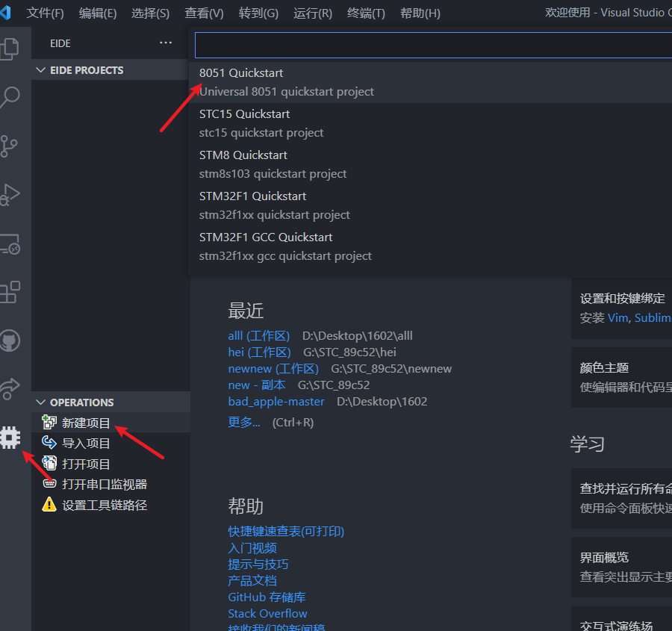672x631 pixels.
Task: Open the 产品文档 help link
Action: [x=252, y=580]
